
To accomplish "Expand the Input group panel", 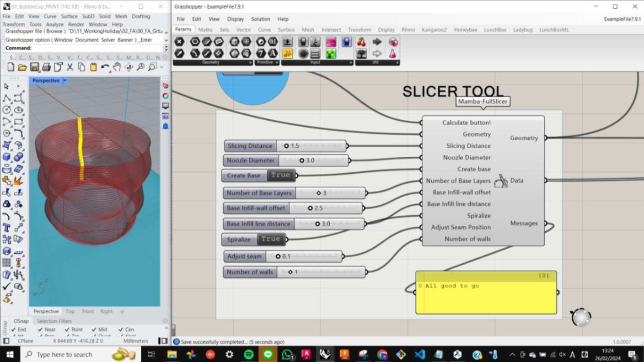I will [350, 63].
